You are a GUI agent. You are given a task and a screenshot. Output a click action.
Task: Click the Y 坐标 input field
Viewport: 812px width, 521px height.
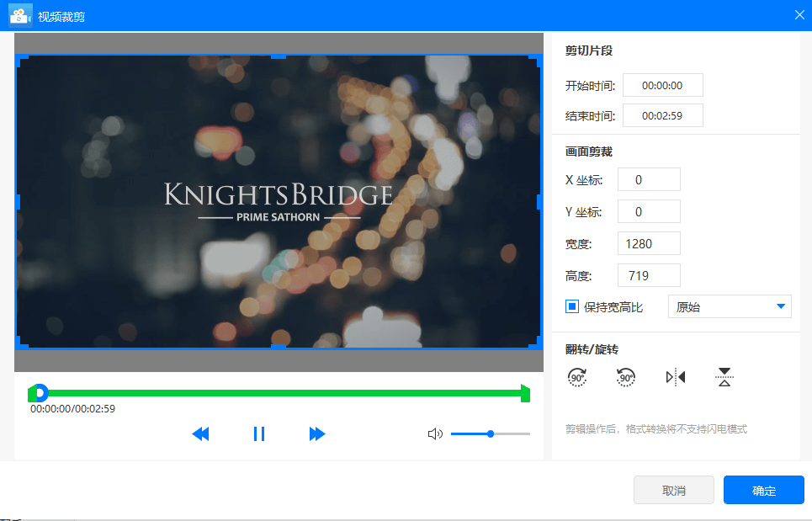click(x=649, y=212)
